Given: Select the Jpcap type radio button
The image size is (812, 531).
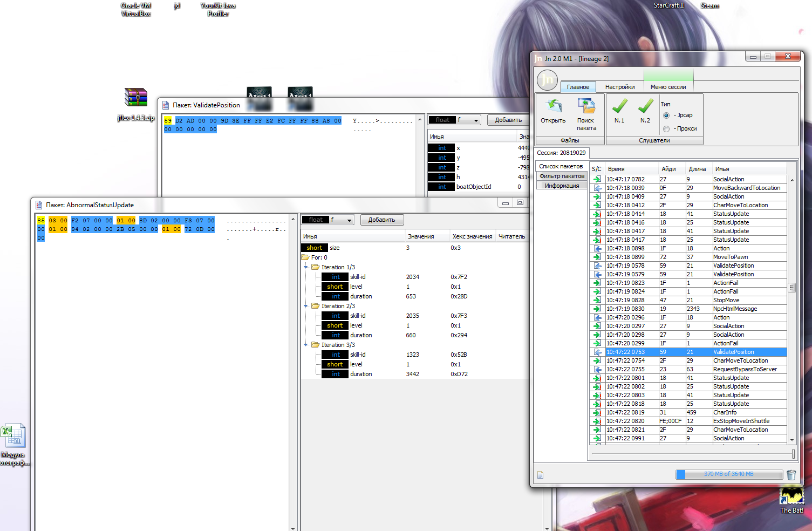Looking at the screenshot, I should pyautogui.click(x=666, y=115).
